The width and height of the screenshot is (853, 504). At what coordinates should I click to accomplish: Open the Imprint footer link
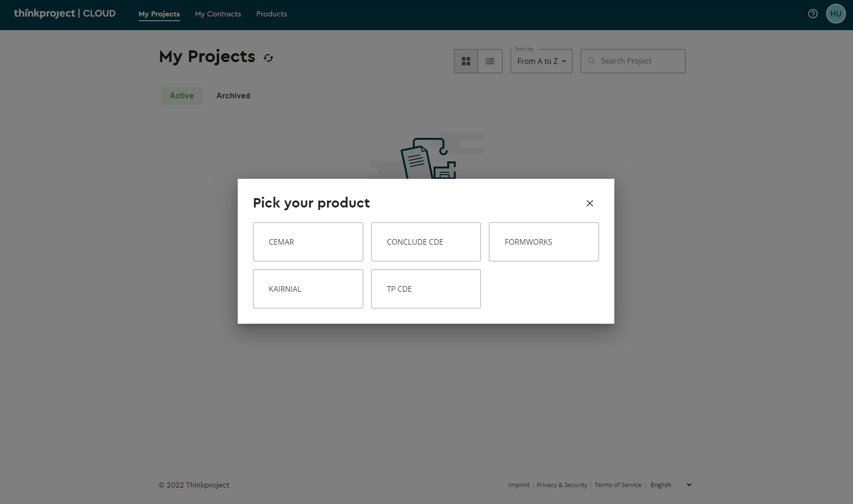[x=519, y=485]
